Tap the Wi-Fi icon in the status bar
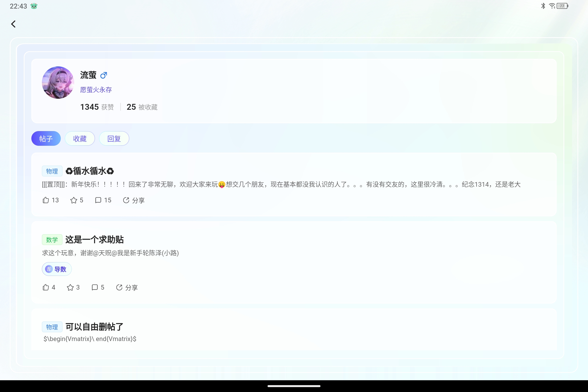This screenshot has width=588, height=392. click(551, 6)
